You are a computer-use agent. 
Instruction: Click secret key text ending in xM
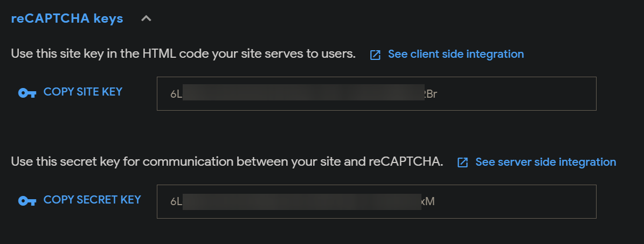(428, 202)
